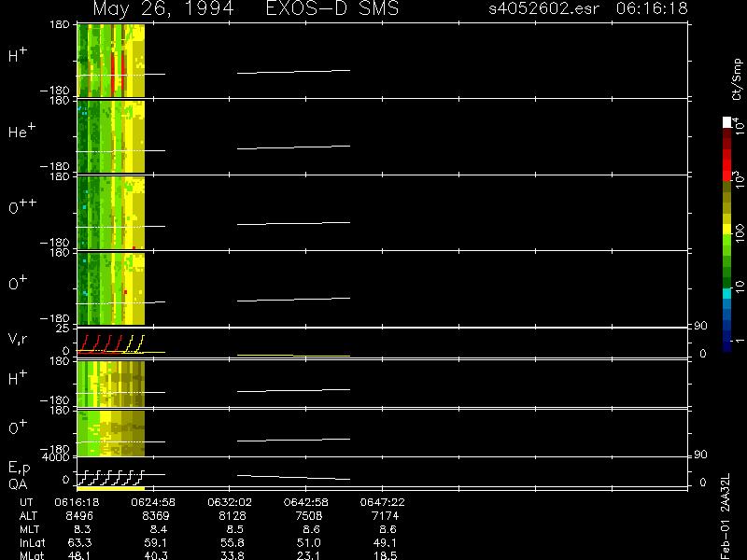Click the "Feb-01 2AA32L" vertical stamp

point(726,517)
